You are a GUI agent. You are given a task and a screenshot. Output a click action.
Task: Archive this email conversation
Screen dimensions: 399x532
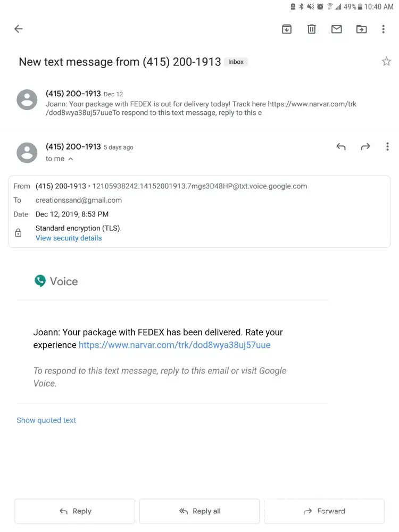click(x=287, y=29)
